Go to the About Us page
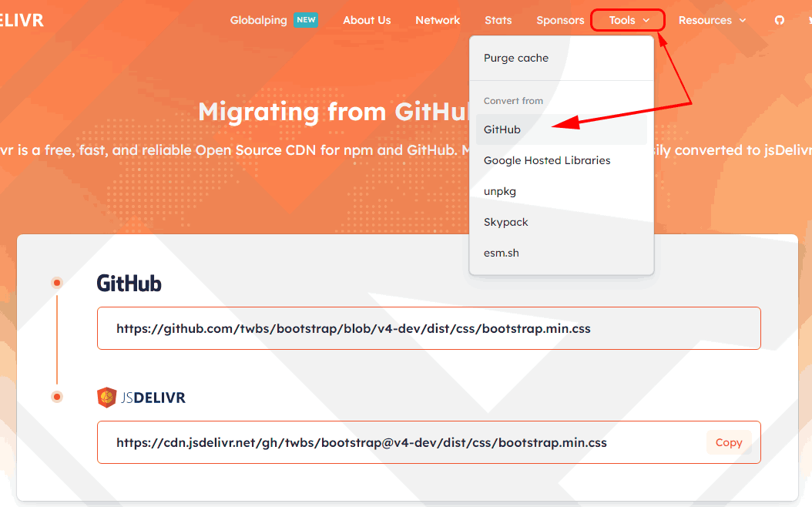Viewport: 812px width, 507px height. coord(367,20)
